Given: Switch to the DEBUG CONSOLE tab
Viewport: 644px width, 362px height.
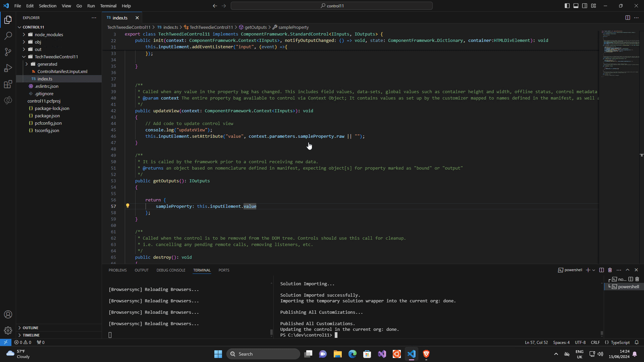Looking at the screenshot, I should (171, 270).
